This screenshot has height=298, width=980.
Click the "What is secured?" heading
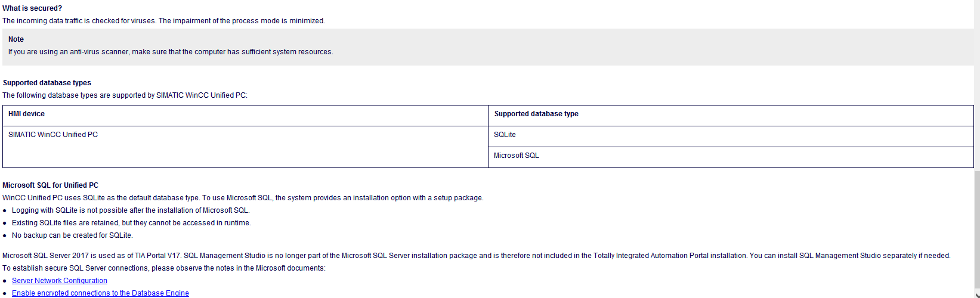32,8
